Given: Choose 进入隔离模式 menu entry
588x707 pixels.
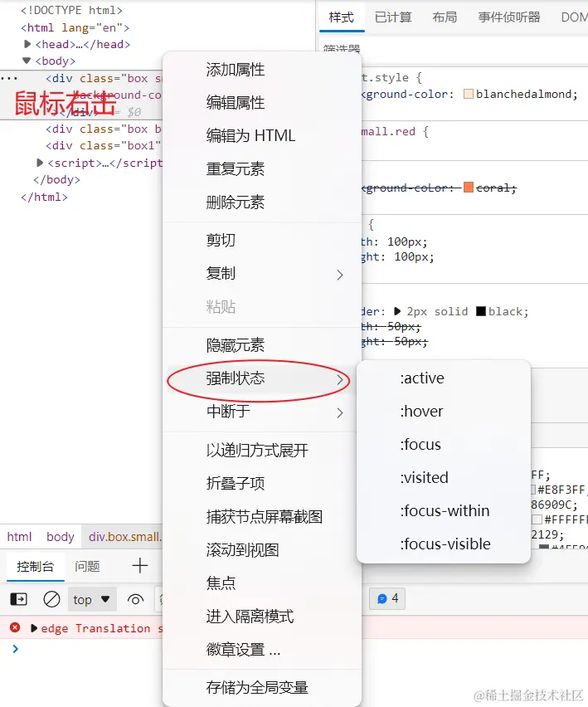Looking at the screenshot, I should pyautogui.click(x=250, y=617).
